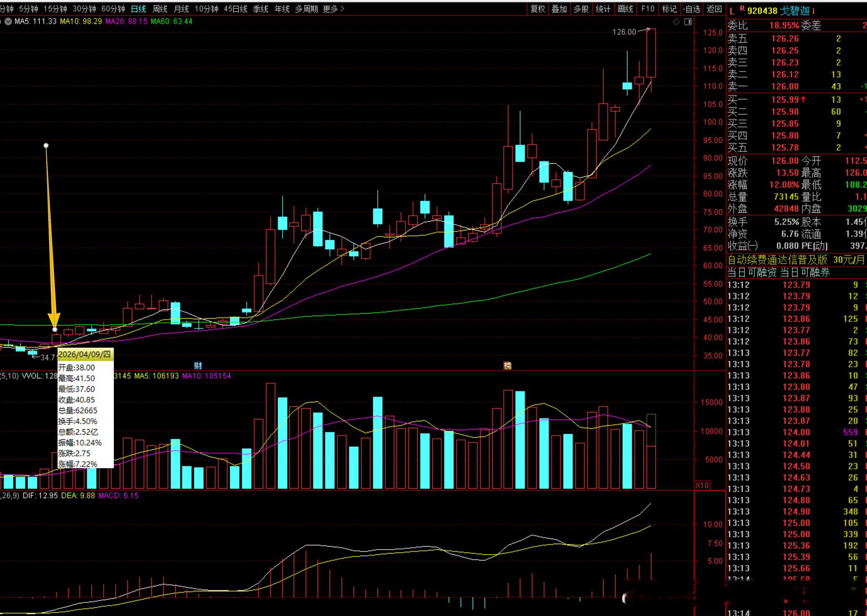Click the 当日可融资 label
867x616 pixels.
[752, 273]
